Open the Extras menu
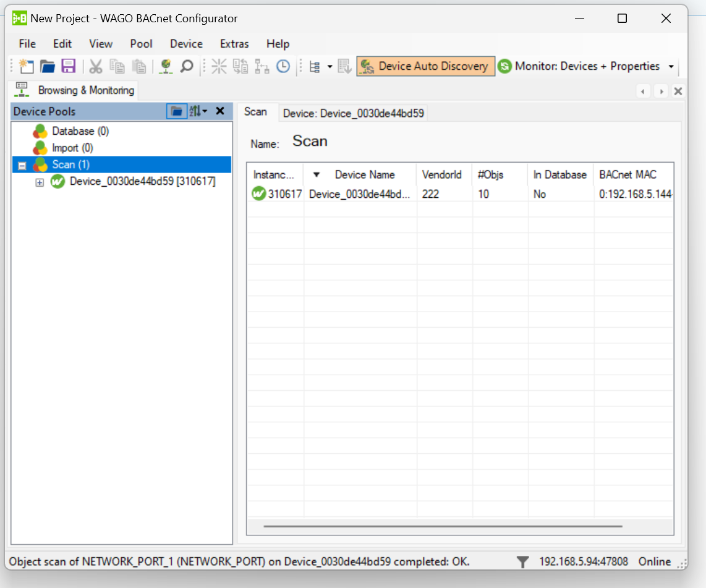 [234, 44]
